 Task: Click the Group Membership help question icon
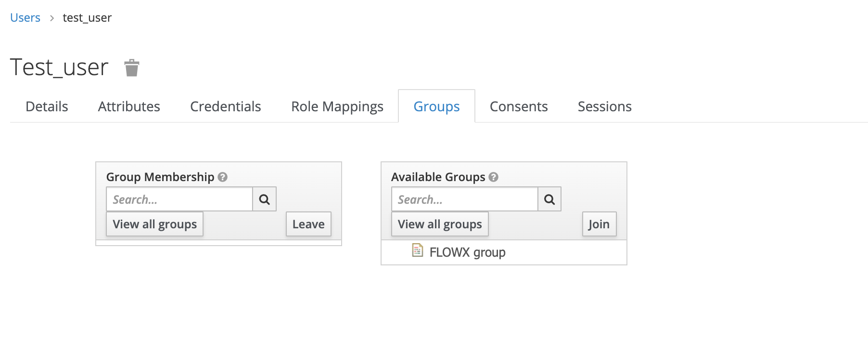(222, 177)
